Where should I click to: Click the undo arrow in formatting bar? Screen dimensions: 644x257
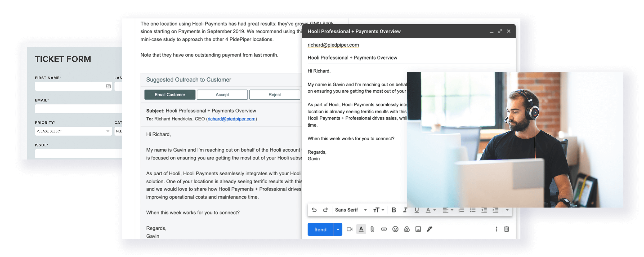[314, 210]
